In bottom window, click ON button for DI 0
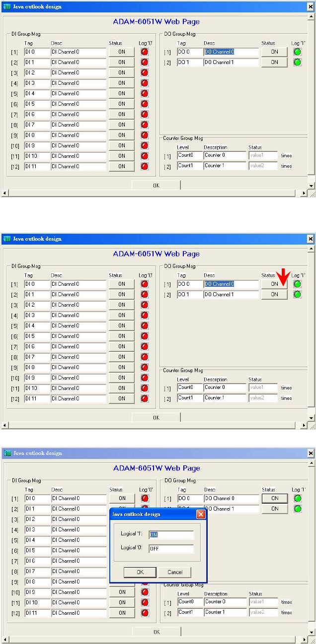The height and width of the screenshot is (644, 316). [x=122, y=498]
